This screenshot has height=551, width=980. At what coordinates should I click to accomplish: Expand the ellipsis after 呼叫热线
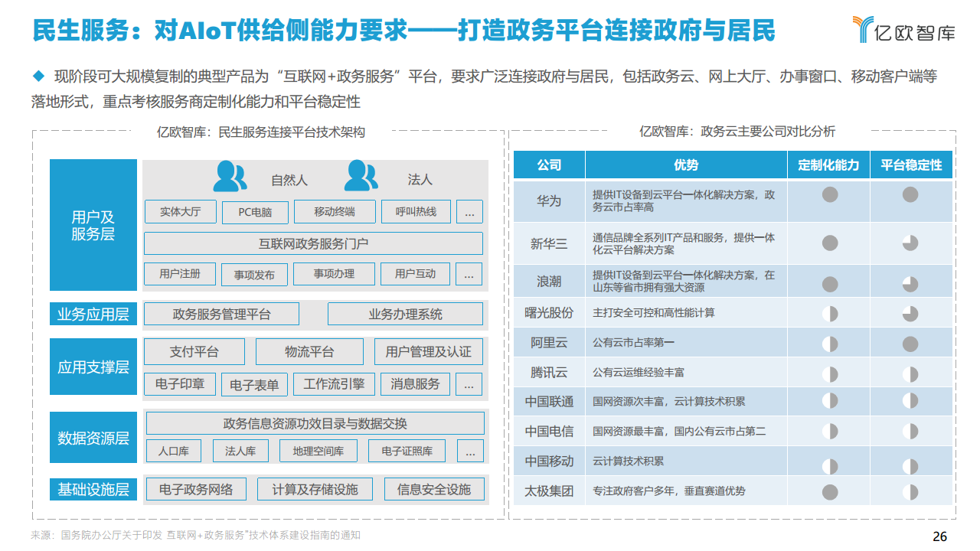(x=469, y=211)
